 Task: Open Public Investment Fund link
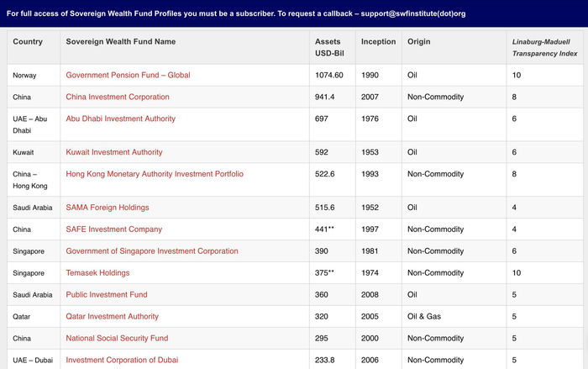[x=107, y=295]
